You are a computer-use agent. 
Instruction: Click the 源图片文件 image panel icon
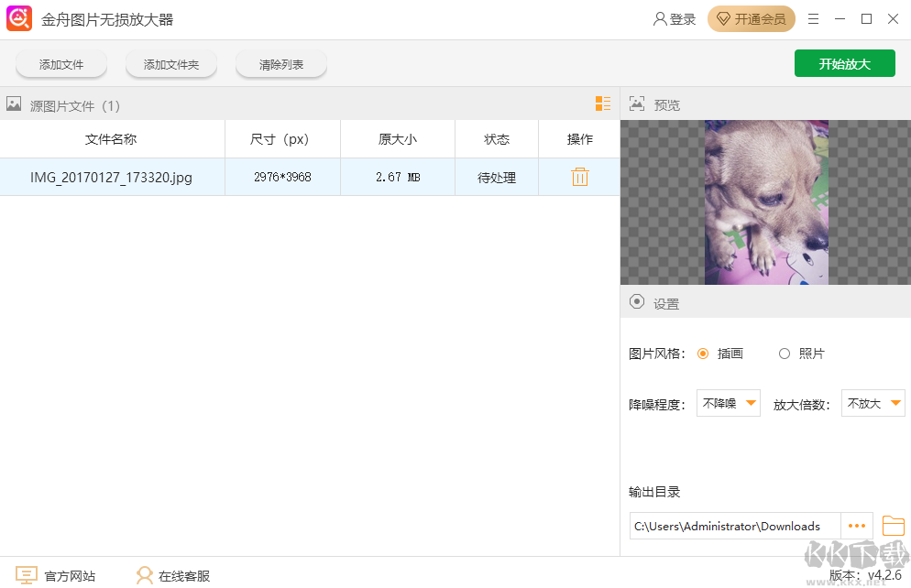pyautogui.click(x=14, y=103)
